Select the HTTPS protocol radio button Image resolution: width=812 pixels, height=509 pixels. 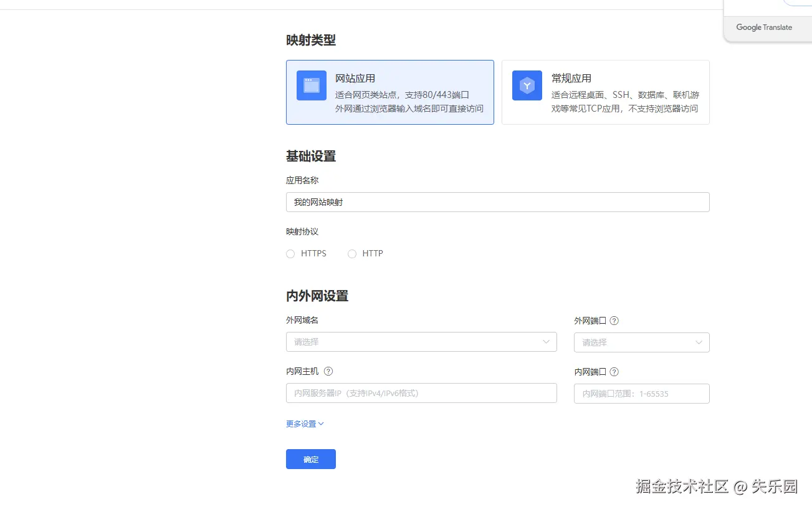pyautogui.click(x=290, y=254)
